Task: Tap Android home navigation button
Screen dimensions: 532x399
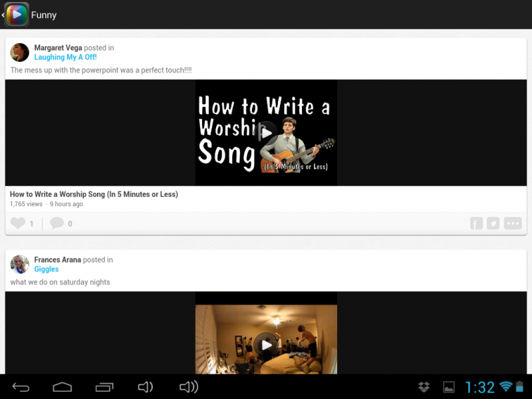Action: pos(63,387)
